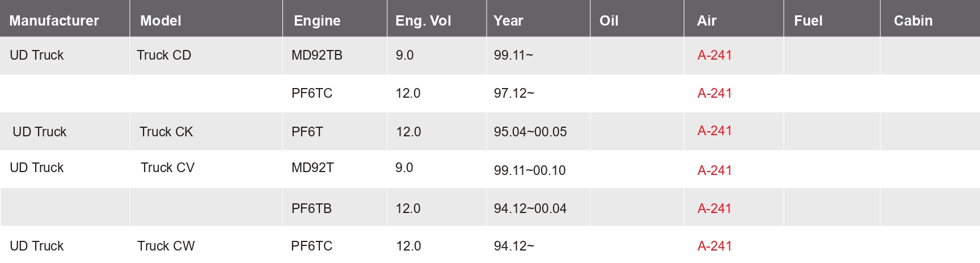The image size is (980, 263).
Task: Click the Engine column header
Action: click(x=317, y=21)
